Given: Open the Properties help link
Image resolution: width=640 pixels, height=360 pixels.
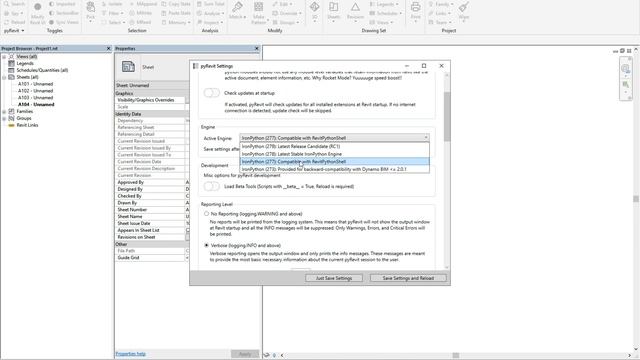Looking at the screenshot, I should pyautogui.click(x=131, y=354).
